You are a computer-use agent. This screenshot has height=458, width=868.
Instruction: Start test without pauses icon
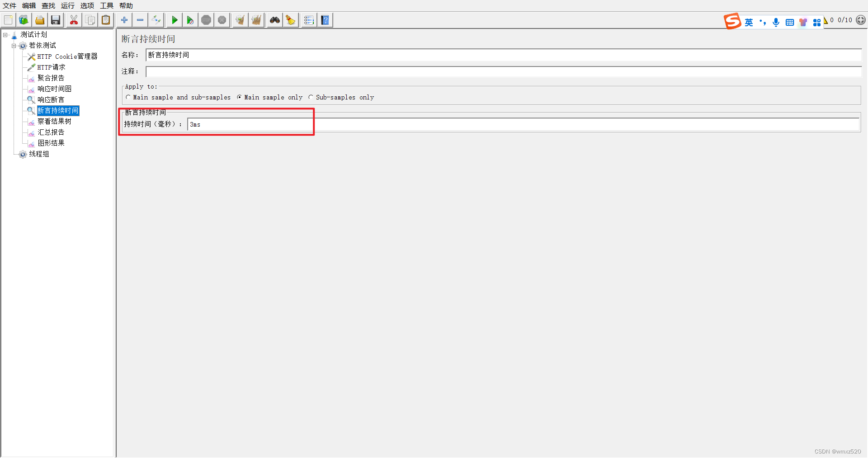pos(190,20)
